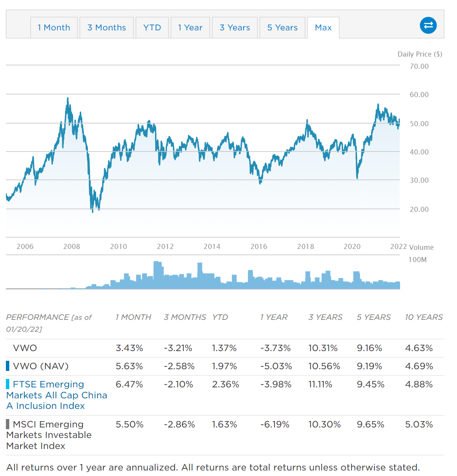Switch to the 3 Months tab

point(107,27)
